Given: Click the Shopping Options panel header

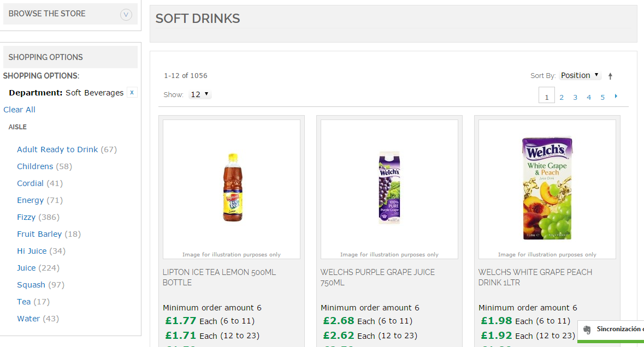Looking at the screenshot, I should tap(70, 57).
